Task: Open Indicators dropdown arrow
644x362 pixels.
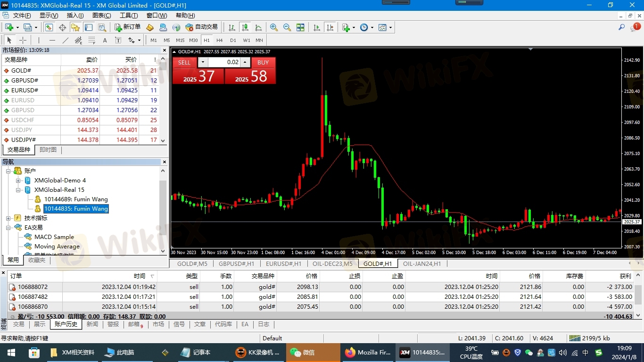Action: click(354, 27)
